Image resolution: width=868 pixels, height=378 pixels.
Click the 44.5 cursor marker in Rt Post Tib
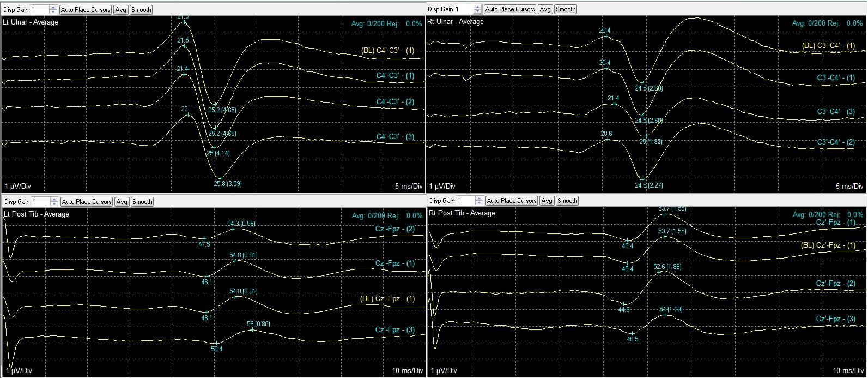click(x=624, y=303)
